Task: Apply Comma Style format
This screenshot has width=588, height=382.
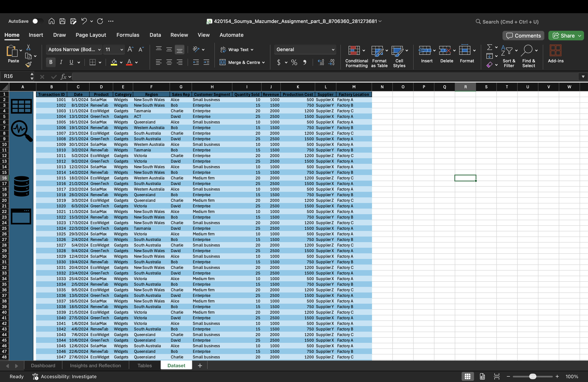Action: [305, 62]
